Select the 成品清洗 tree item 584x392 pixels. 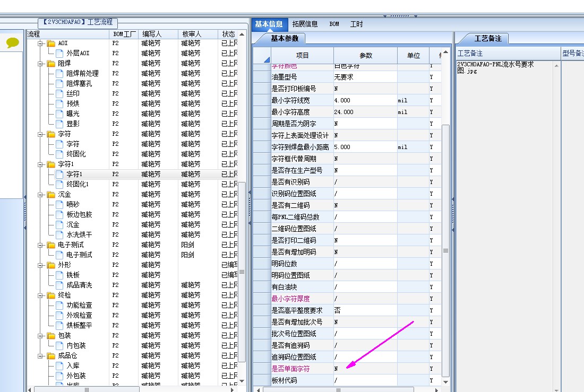[x=79, y=285]
